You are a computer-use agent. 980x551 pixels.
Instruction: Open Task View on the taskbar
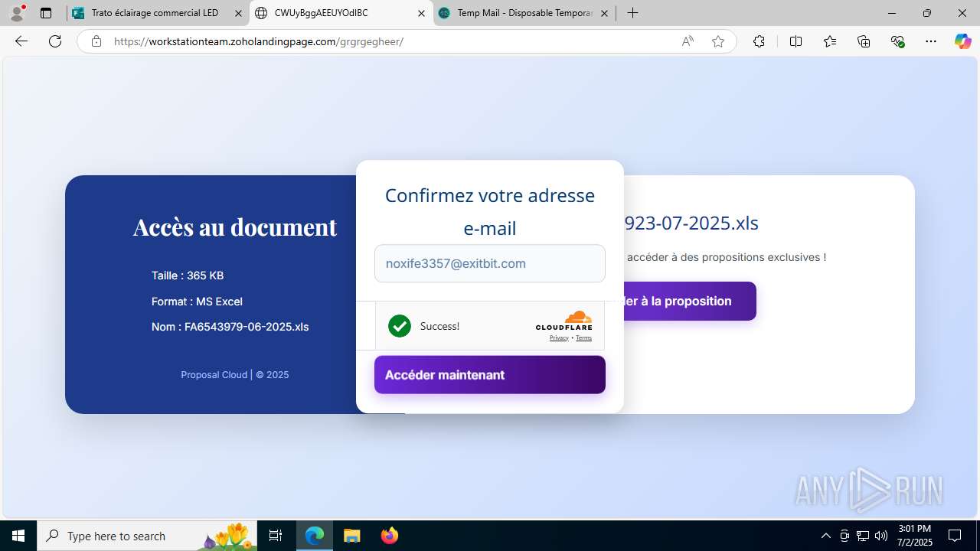tap(276, 536)
